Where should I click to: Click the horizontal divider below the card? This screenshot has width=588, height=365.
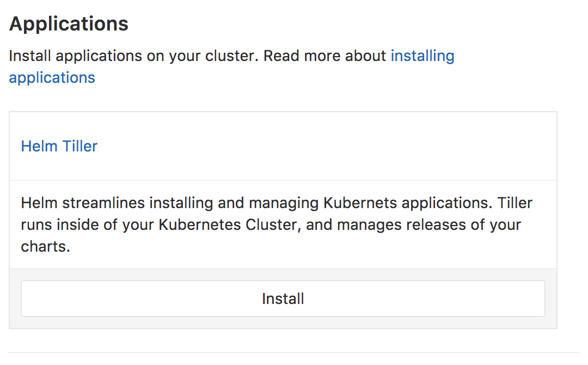(x=294, y=352)
